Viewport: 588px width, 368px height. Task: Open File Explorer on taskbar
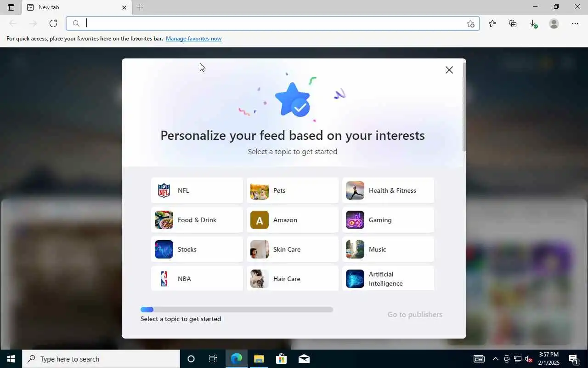[x=259, y=359]
